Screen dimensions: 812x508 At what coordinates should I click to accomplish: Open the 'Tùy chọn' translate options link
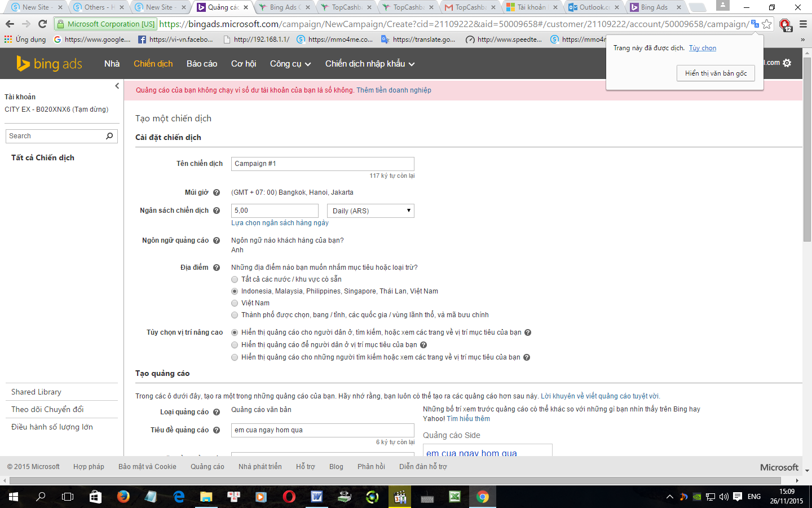click(x=703, y=48)
